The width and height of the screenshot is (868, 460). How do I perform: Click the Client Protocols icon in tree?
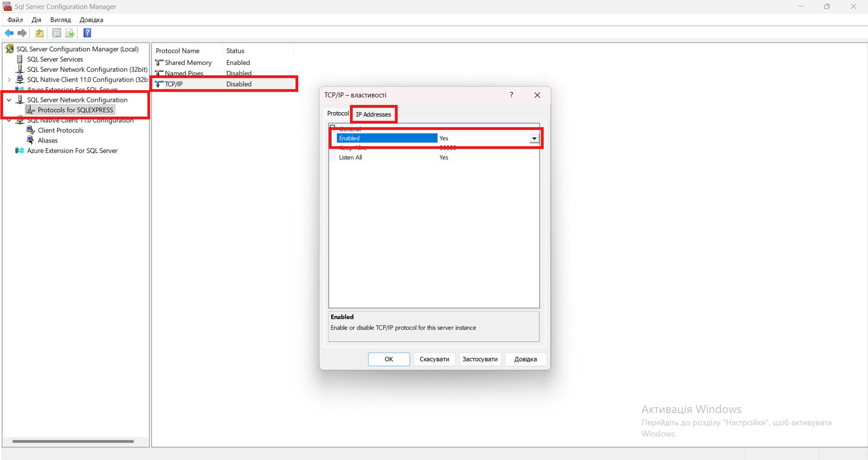point(31,130)
